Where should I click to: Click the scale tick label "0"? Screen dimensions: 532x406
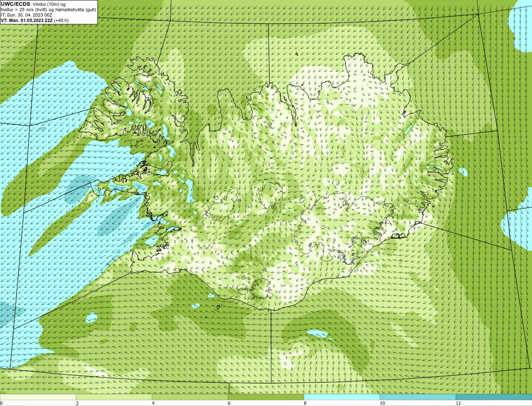1,403
